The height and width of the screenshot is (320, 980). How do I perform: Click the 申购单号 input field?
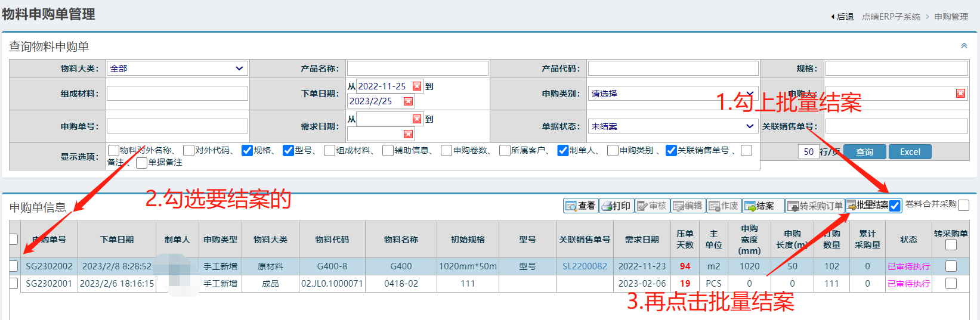click(177, 126)
